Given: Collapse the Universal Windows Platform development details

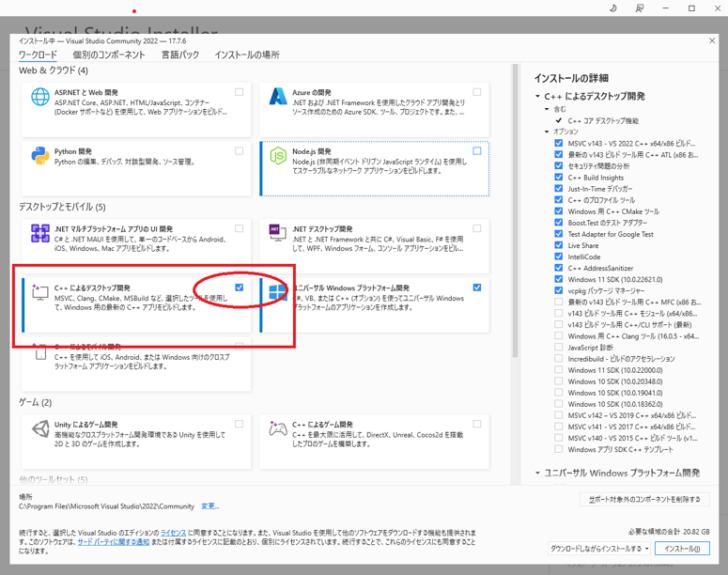Looking at the screenshot, I should (537, 473).
